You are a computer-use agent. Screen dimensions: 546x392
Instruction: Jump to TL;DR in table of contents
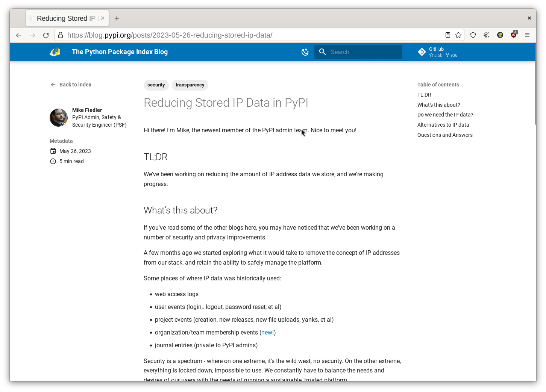tap(424, 95)
